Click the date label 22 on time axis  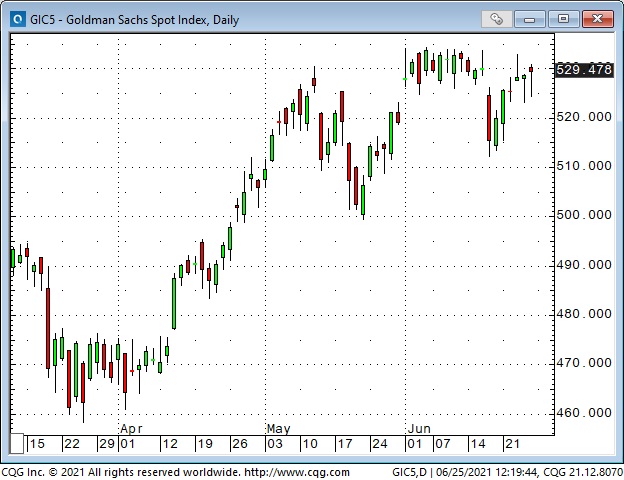(72, 444)
